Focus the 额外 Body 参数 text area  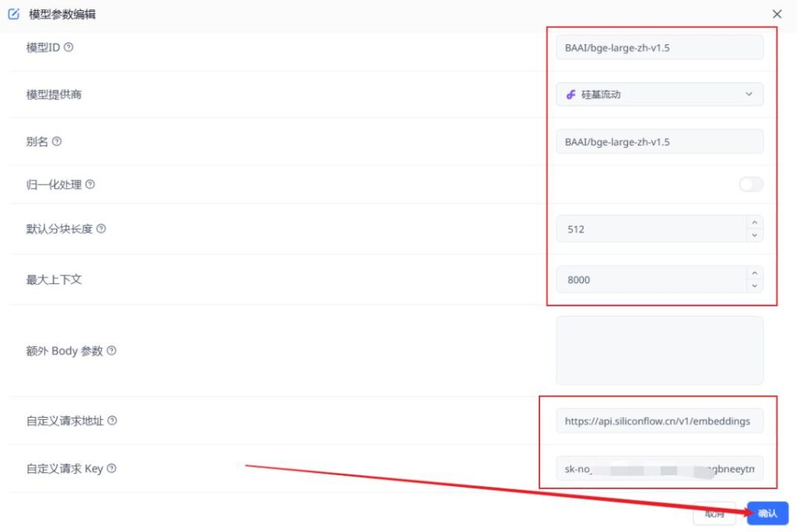pos(659,350)
